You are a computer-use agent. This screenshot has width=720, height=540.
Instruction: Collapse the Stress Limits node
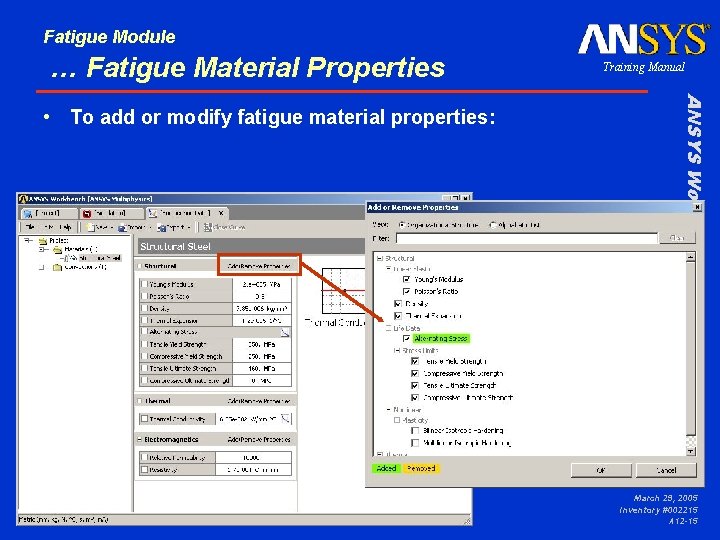pos(397,350)
